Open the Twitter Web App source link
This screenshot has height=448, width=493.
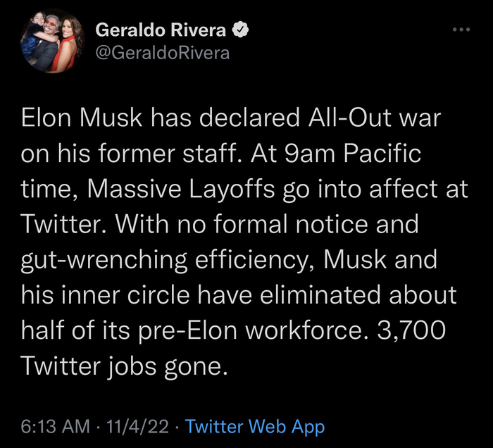255,426
